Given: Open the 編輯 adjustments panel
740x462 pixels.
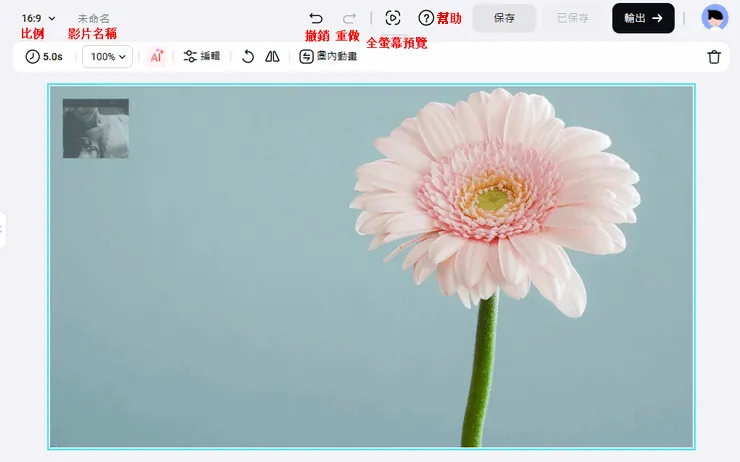Looking at the screenshot, I should pos(201,57).
